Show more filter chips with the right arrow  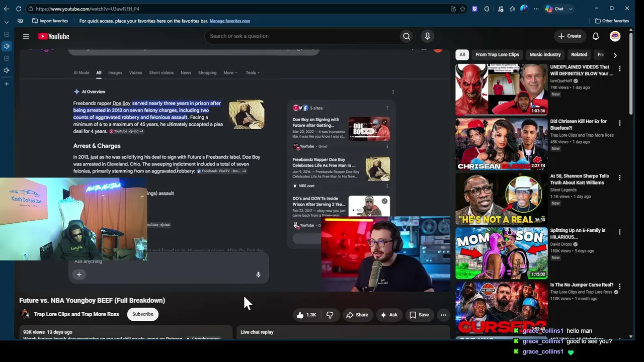(615, 55)
